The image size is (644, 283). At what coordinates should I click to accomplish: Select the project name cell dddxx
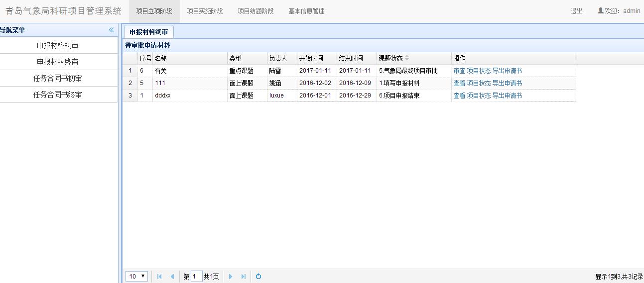(190, 95)
